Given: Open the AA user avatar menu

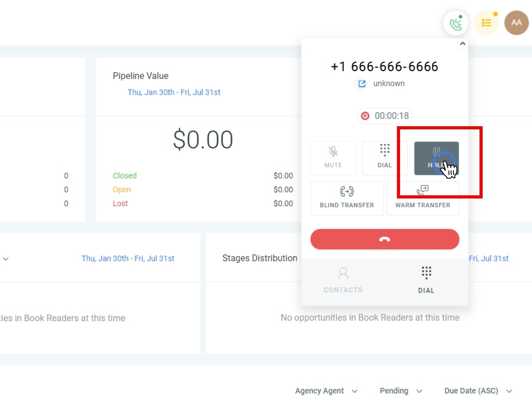Looking at the screenshot, I should 516,23.
